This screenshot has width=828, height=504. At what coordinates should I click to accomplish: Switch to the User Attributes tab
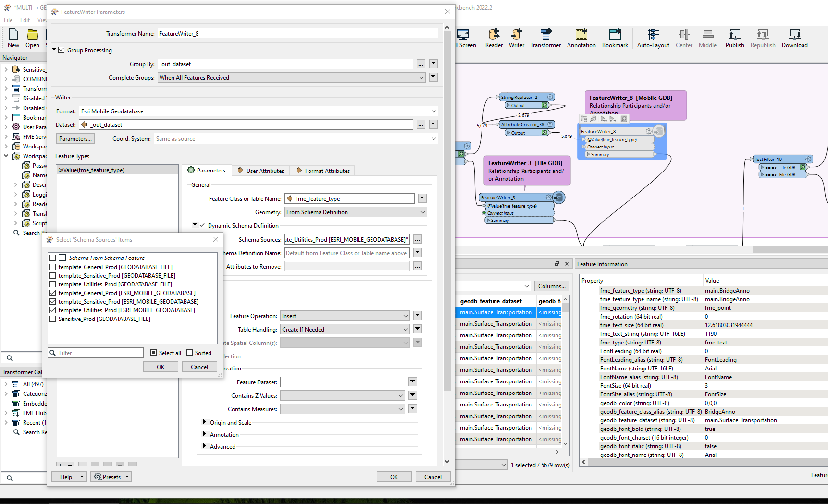(260, 171)
